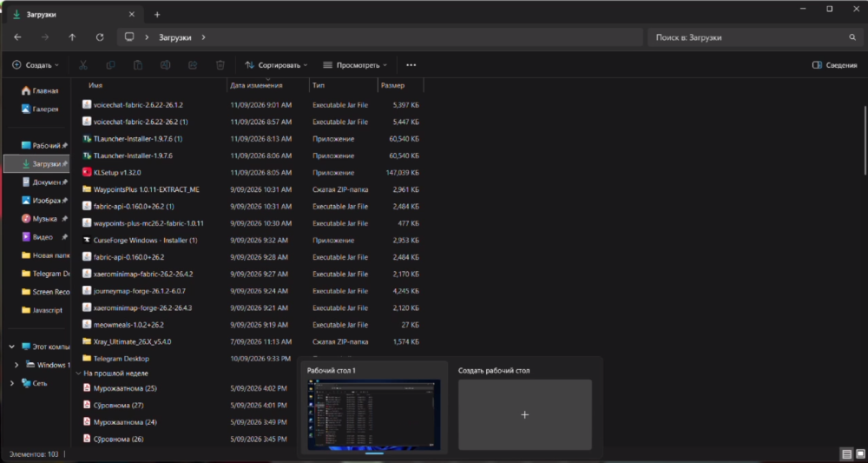Create new desktop with plus tile
The height and width of the screenshot is (463, 868).
click(525, 414)
